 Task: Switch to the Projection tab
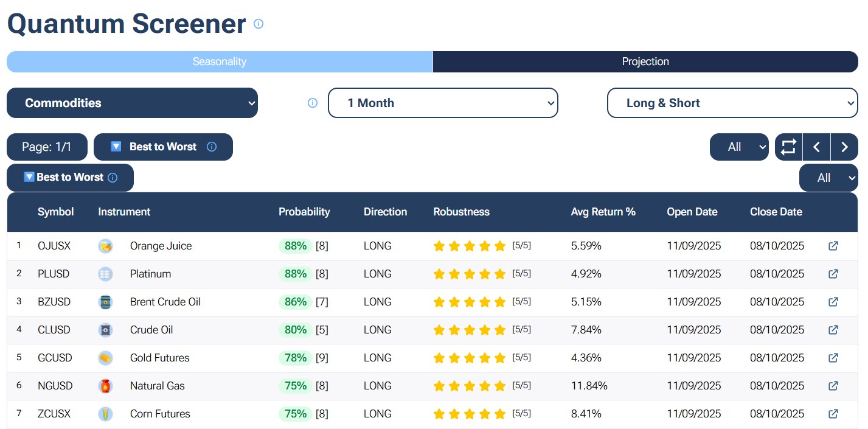(645, 61)
